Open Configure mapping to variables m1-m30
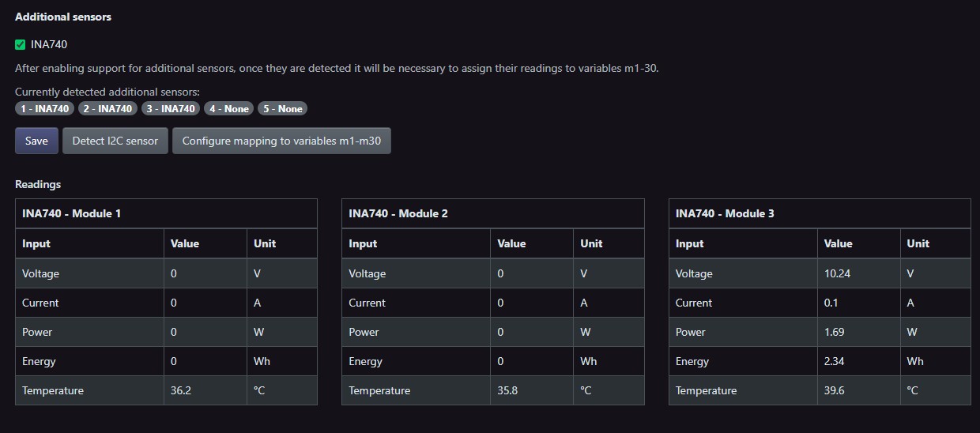Image resolution: width=980 pixels, height=433 pixels. coord(281,141)
